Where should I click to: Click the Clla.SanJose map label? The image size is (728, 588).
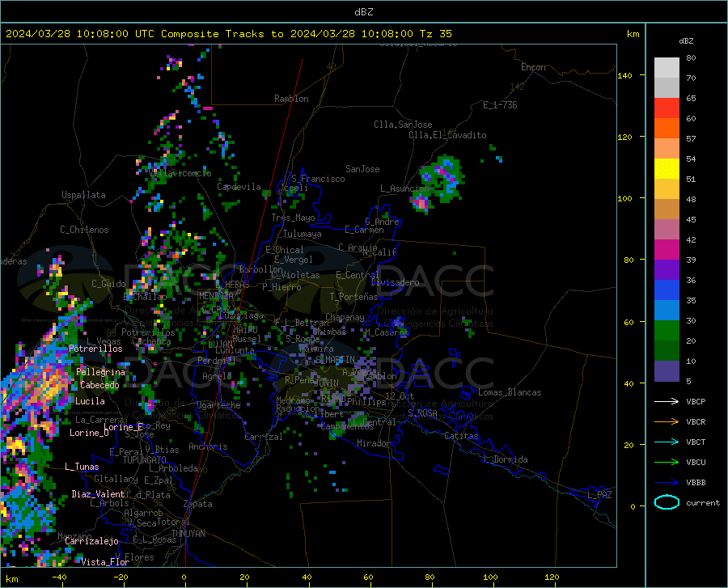click(x=403, y=125)
